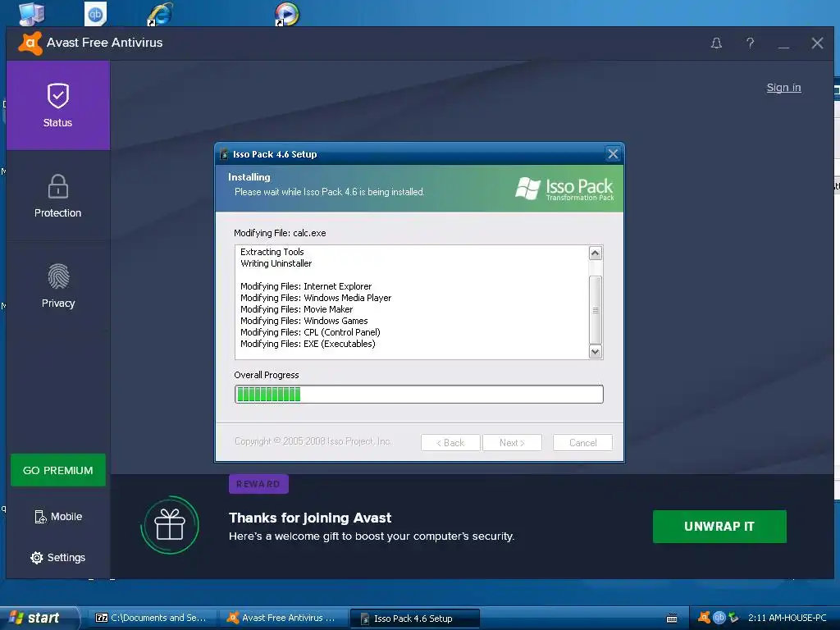Select 'Extracting Tools' log line

(272, 252)
